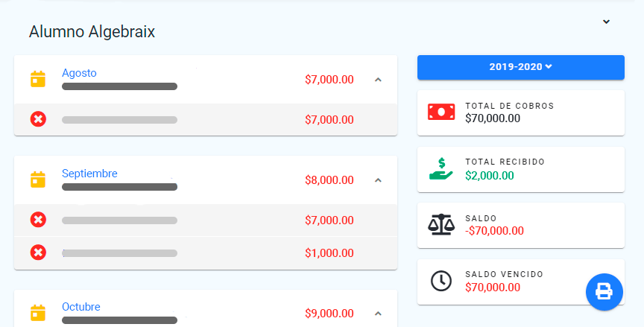The height and width of the screenshot is (327, 644).
Task: Expand the top-right chevron menu
Action: [x=606, y=22]
